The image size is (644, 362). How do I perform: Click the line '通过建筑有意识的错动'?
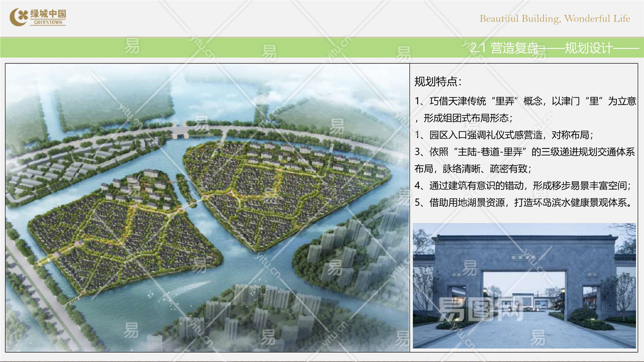point(522,186)
